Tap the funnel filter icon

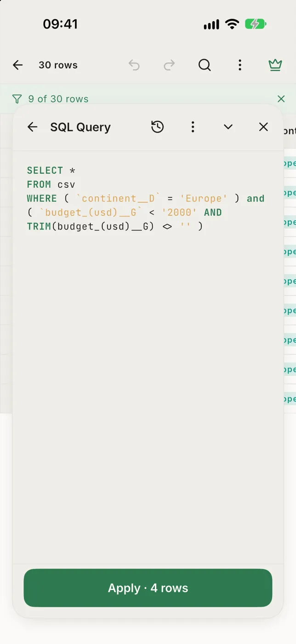coord(17,99)
